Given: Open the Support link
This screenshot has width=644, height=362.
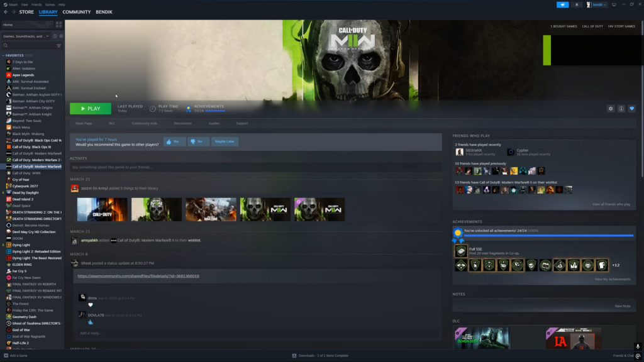Looking at the screenshot, I should coord(242,123).
